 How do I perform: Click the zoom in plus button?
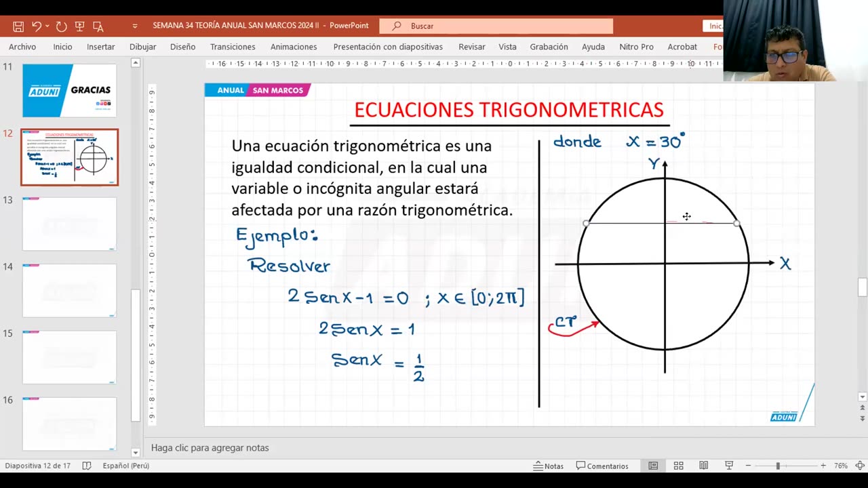(x=823, y=466)
